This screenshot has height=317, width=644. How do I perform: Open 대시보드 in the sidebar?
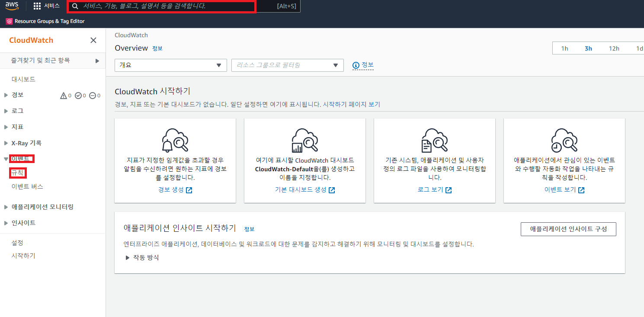(23, 79)
